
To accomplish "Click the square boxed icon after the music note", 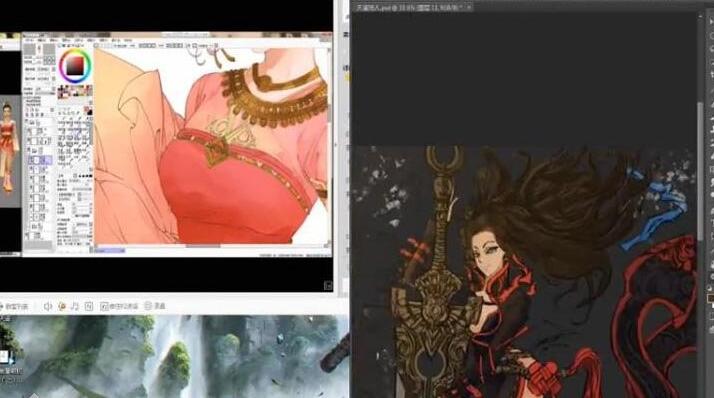I will [89, 306].
